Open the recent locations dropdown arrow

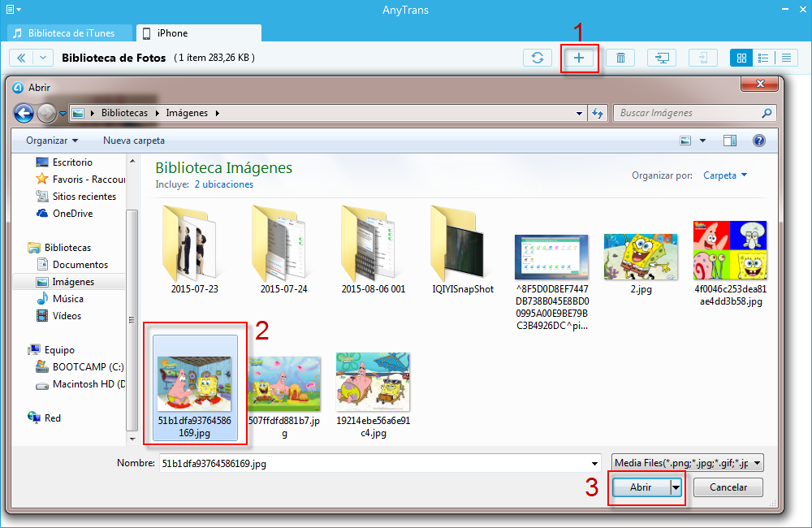[x=63, y=114]
